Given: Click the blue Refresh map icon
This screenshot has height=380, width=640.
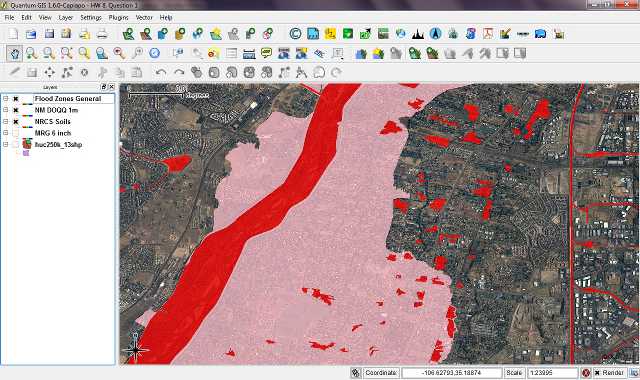Looking at the screenshot, I should pyautogui.click(x=154, y=53).
